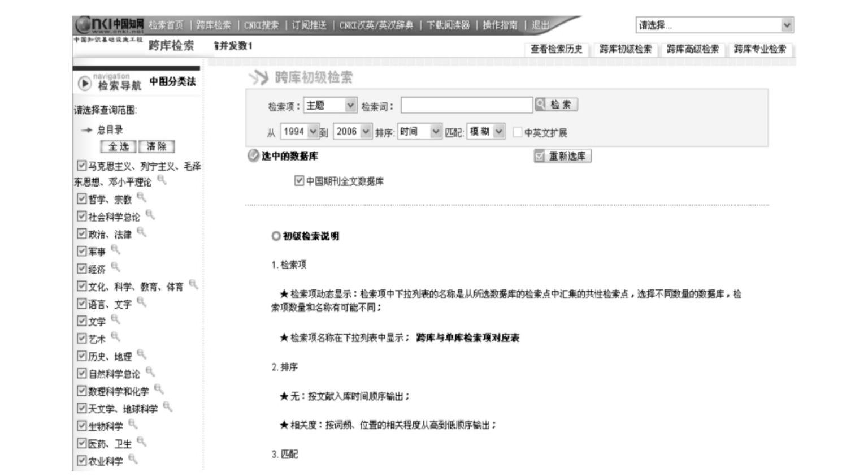Open the 检索项 主题 dropdown
This screenshot has width=868, height=476.
click(x=330, y=106)
